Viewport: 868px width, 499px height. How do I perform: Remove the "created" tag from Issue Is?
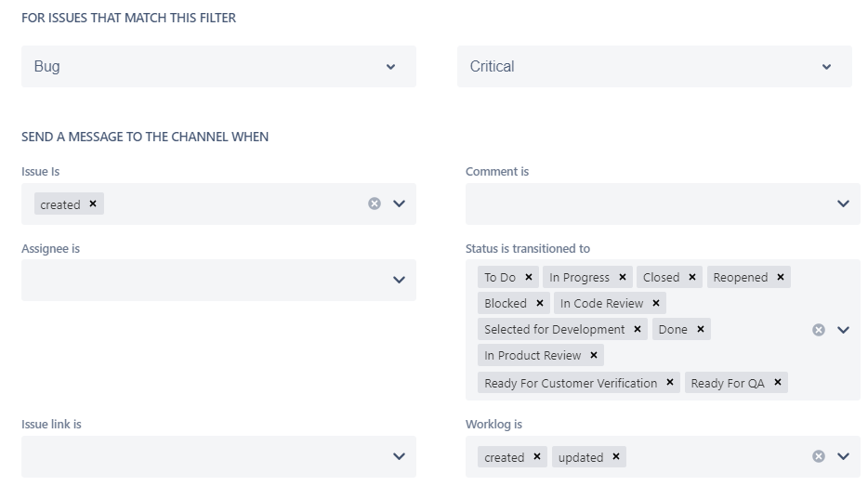tap(93, 204)
